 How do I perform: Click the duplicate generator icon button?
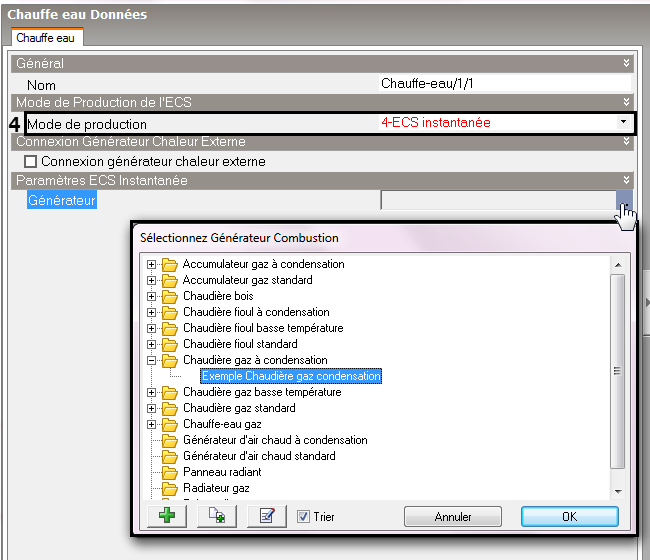point(217,516)
